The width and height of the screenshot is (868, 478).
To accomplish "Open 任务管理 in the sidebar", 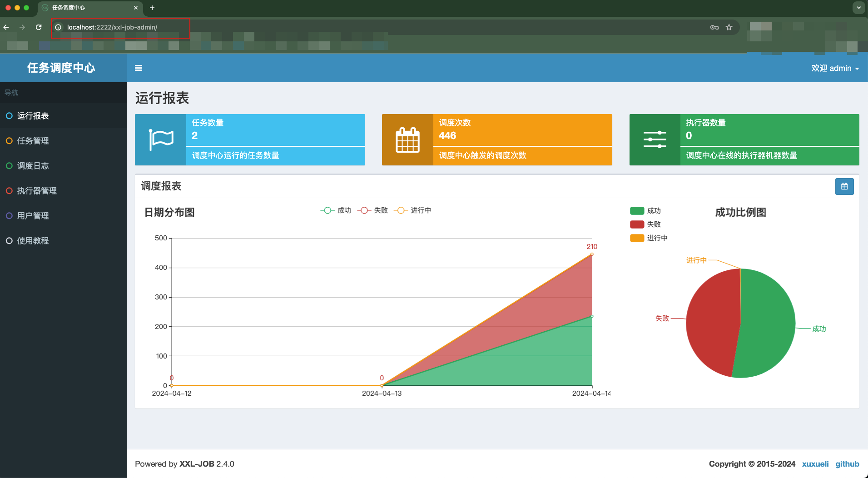I will click(63, 141).
